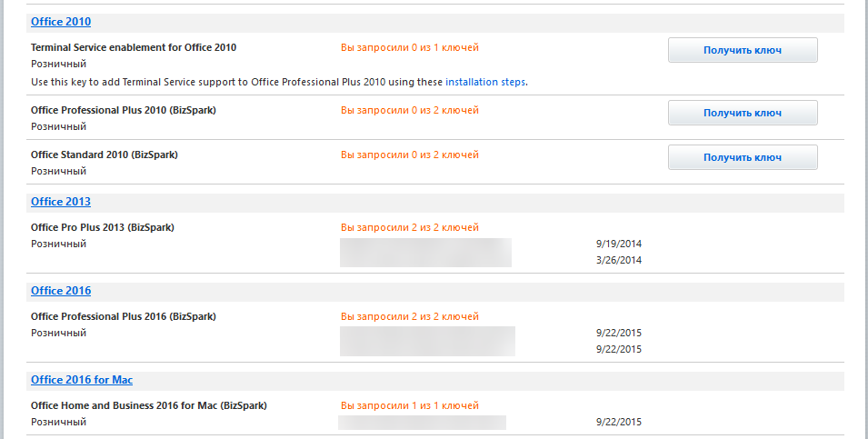Screen dimensions: 868x439
Task: Click the Office Standard 2010 (BizSpark) title
Action: click(x=104, y=155)
